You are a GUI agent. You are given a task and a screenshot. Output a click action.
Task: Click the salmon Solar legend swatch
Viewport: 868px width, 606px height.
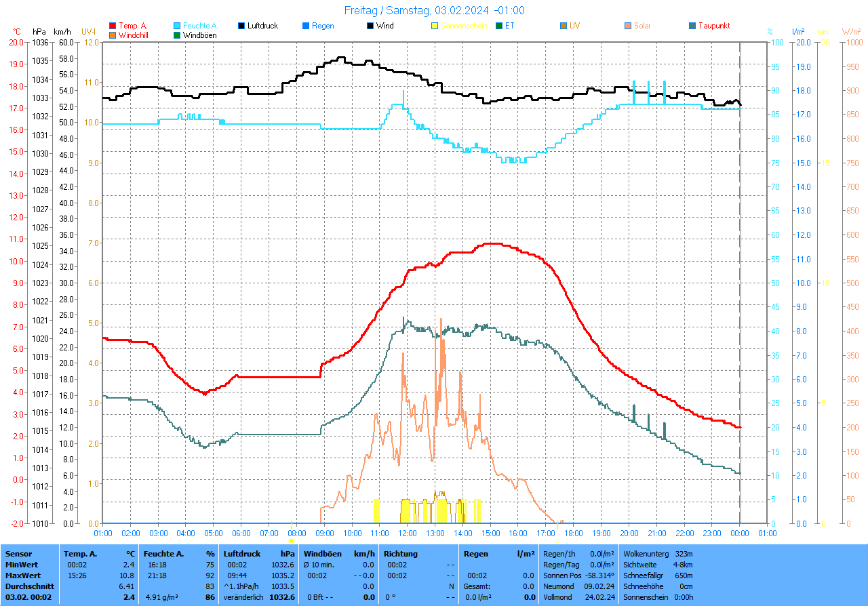tap(628, 26)
